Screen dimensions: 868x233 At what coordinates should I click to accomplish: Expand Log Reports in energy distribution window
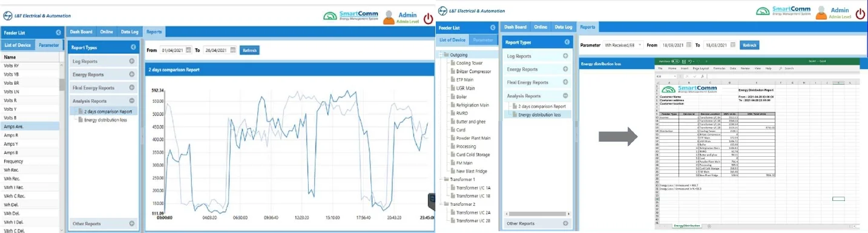(565, 56)
